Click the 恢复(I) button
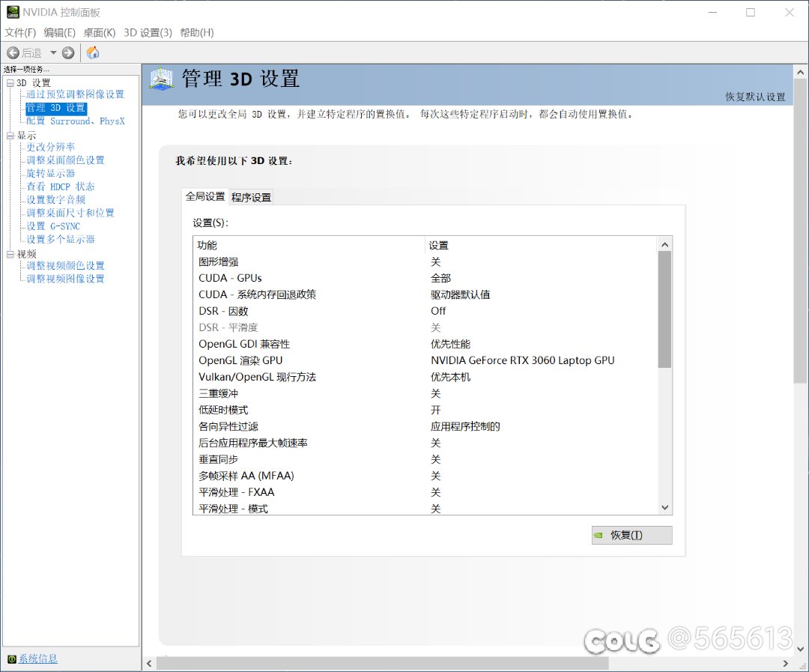 point(631,535)
